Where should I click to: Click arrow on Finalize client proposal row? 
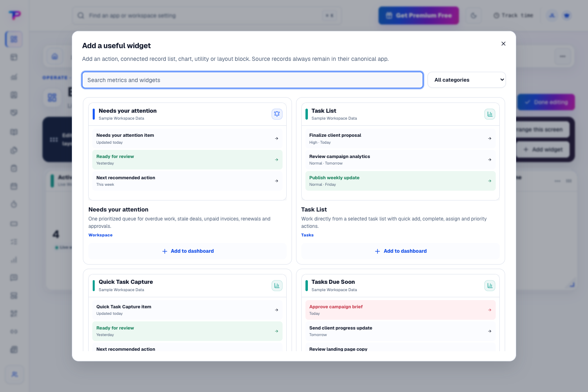pyautogui.click(x=490, y=138)
